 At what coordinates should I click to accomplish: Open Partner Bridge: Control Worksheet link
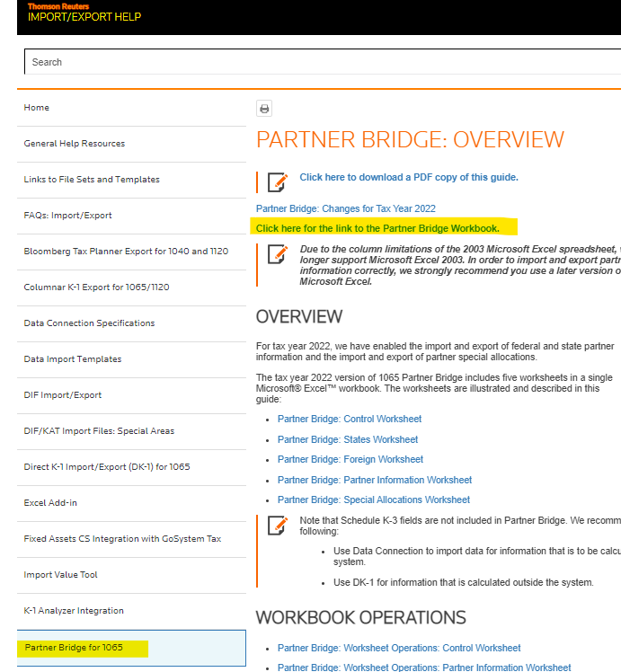350,420
